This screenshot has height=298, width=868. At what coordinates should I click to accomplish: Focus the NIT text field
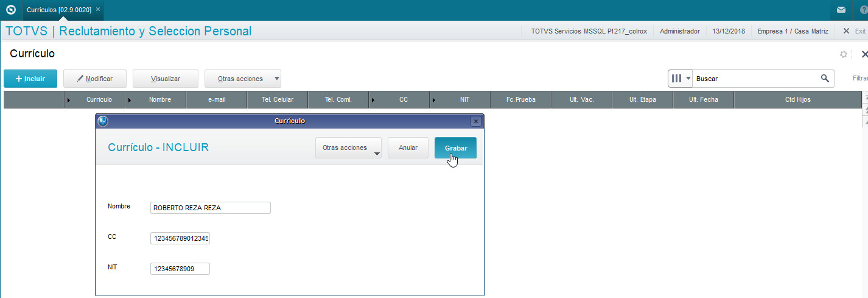[180, 269]
